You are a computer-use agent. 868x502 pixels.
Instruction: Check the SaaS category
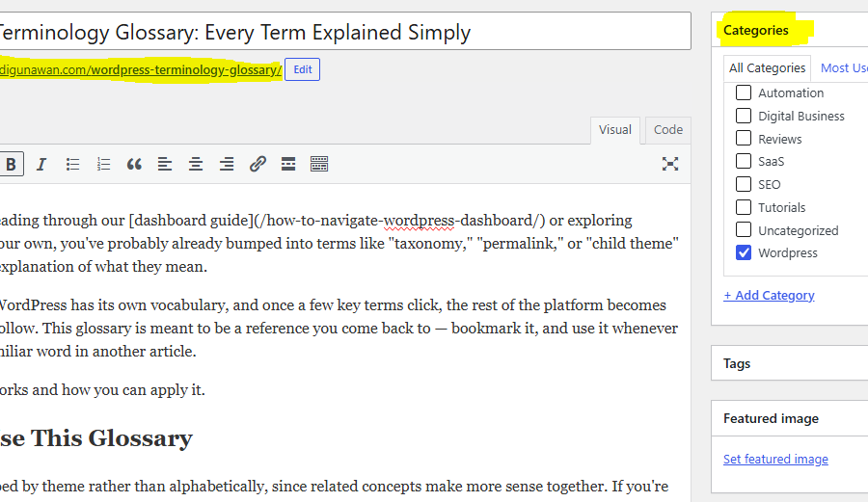[x=744, y=161]
